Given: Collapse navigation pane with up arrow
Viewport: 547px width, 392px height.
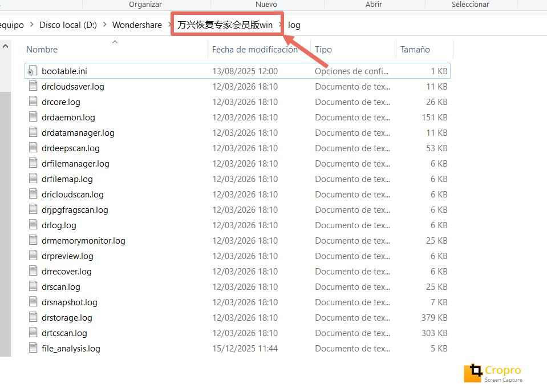Looking at the screenshot, I should 5,46.
